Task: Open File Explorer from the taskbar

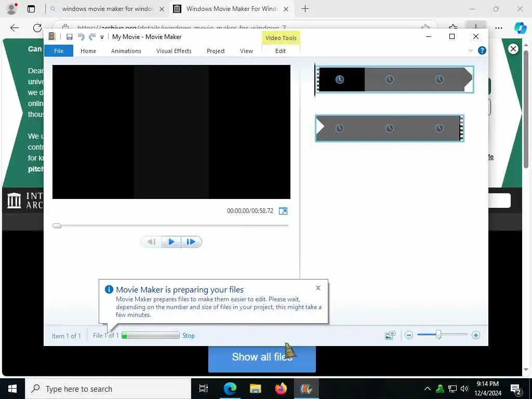Action: pos(255,389)
